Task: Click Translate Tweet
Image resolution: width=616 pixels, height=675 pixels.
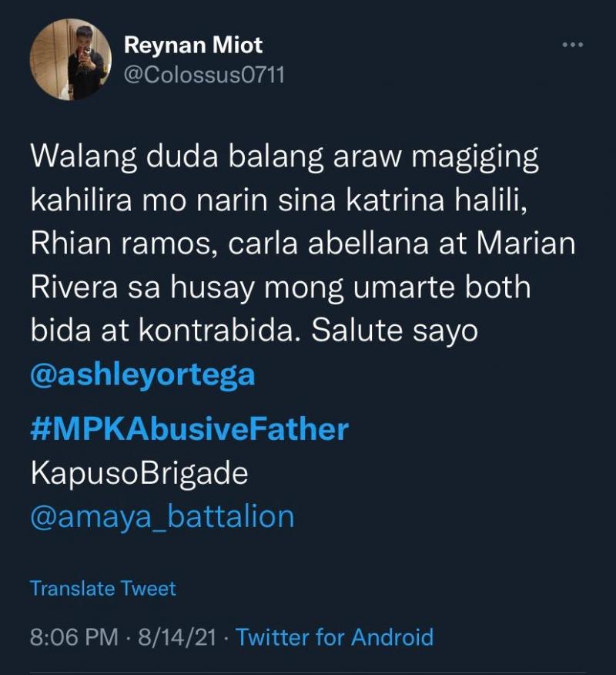Action: point(103,589)
